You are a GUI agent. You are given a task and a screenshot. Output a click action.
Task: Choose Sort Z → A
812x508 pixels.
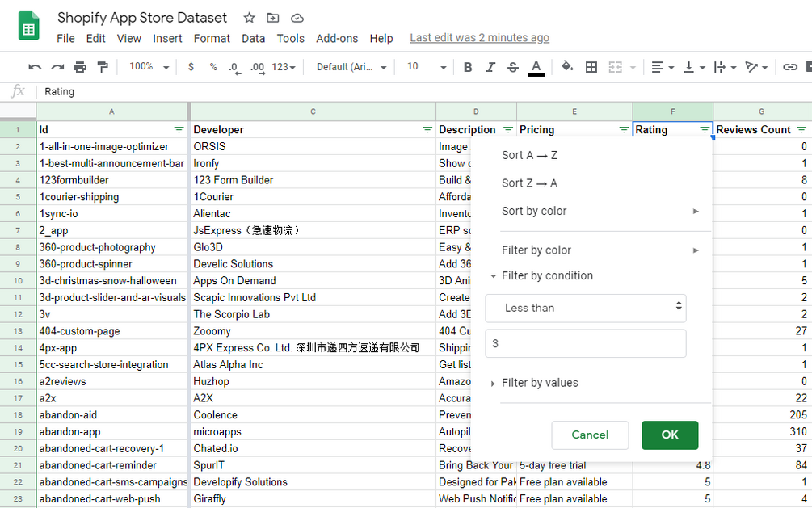pyautogui.click(x=529, y=183)
